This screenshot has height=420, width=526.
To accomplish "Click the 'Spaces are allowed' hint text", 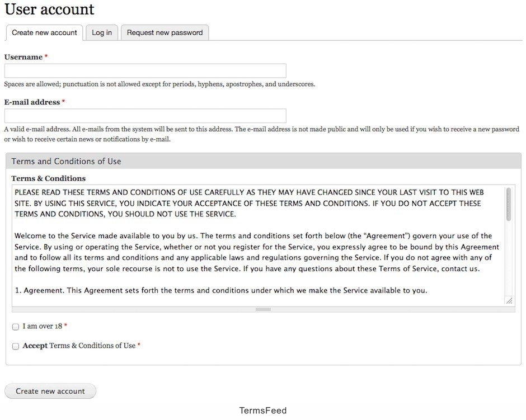I will (x=159, y=84).
